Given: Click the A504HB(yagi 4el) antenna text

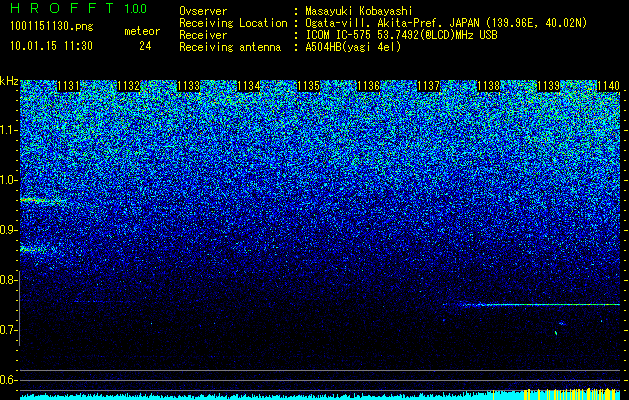Looking at the screenshot, I should coord(353,47).
